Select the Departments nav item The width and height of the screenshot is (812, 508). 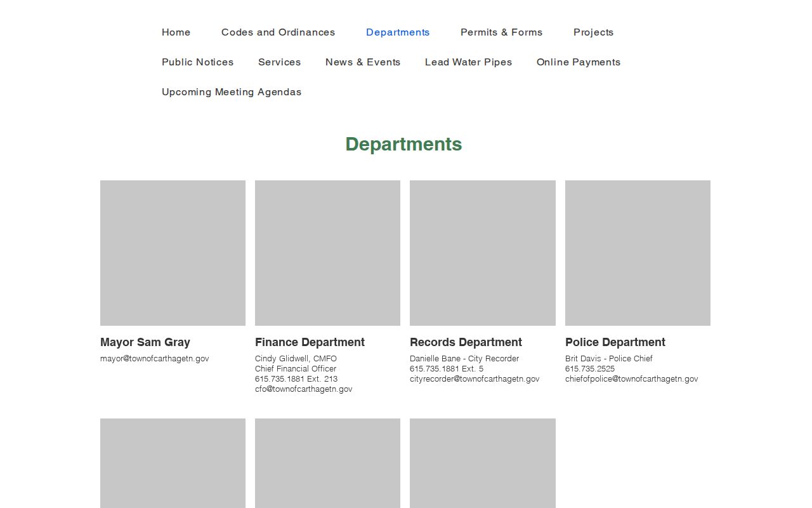coord(398,32)
